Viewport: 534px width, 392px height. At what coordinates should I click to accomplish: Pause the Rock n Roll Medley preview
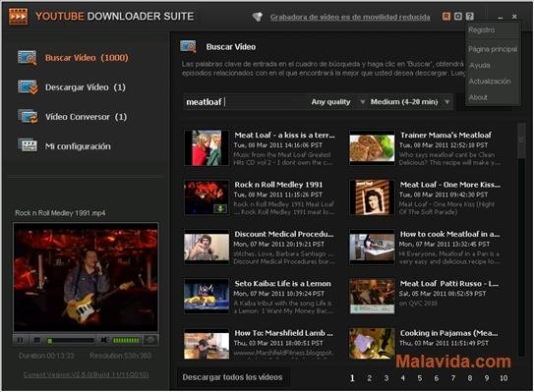(20, 340)
